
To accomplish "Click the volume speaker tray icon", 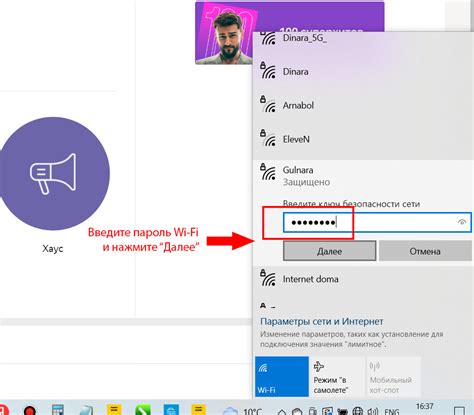I will pos(372,411).
